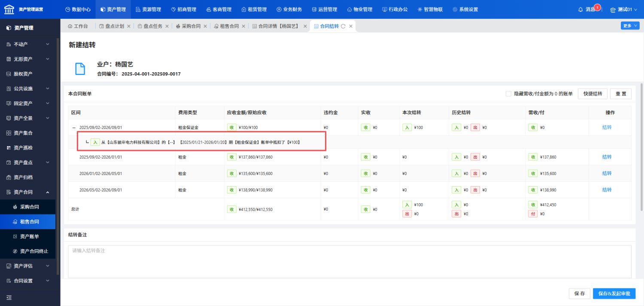
Task: Open the 系统设置 top menu
Action: [x=465, y=9]
